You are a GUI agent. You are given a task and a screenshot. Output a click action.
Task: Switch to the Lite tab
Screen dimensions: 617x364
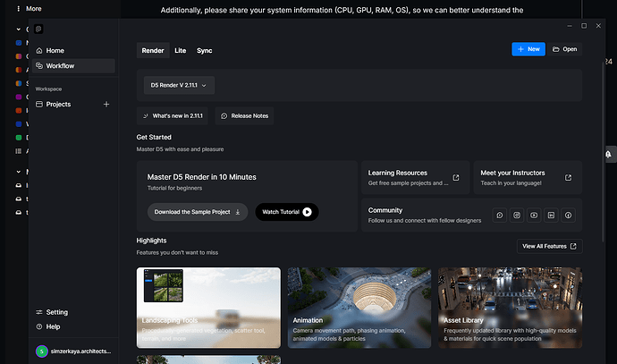(180, 51)
